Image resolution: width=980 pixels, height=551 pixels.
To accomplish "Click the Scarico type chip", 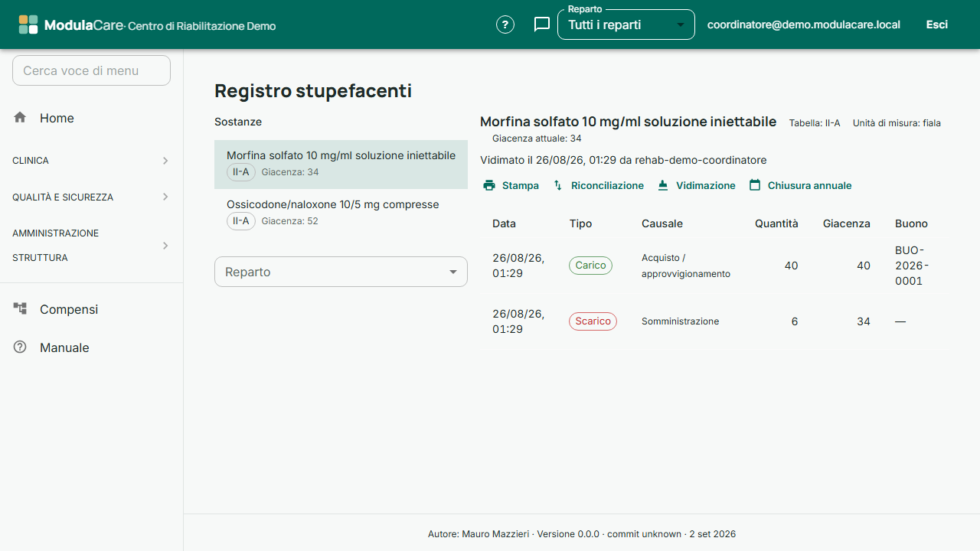I will click(593, 321).
